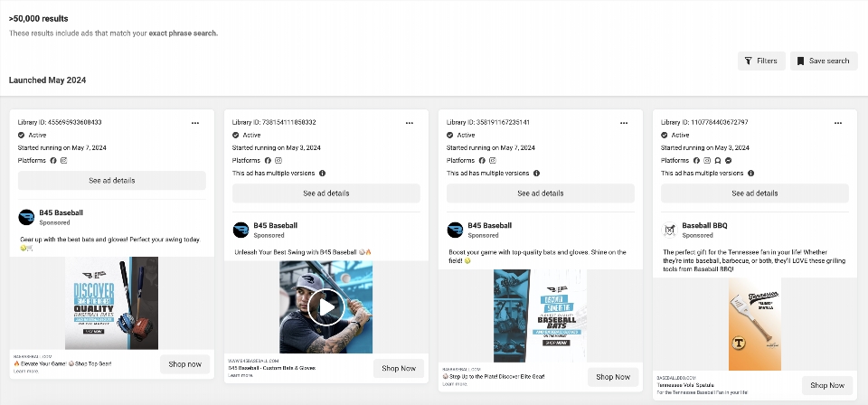868x405 pixels.
Task: Open three-dot menu on 'Gear up' ad card
Action: click(x=195, y=123)
